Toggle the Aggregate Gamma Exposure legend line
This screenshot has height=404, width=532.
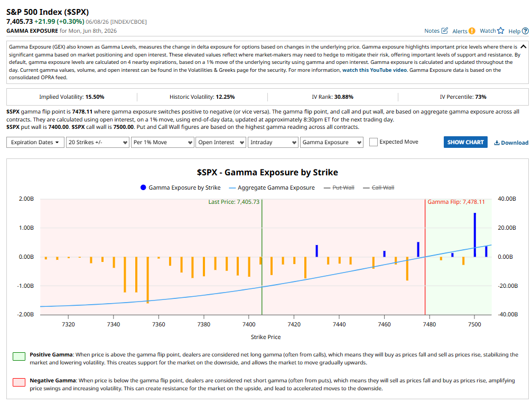pyautogui.click(x=232, y=187)
